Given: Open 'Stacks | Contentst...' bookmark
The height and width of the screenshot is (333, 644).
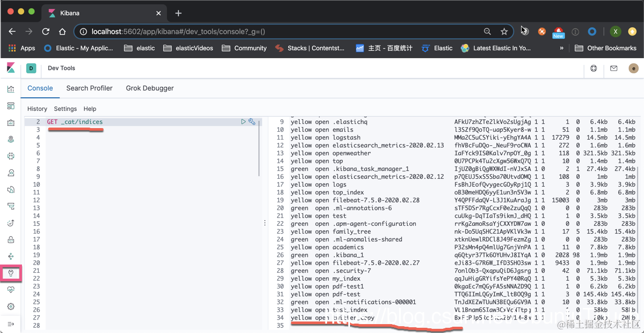Looking at the screenshot, I should coord(310,48).
